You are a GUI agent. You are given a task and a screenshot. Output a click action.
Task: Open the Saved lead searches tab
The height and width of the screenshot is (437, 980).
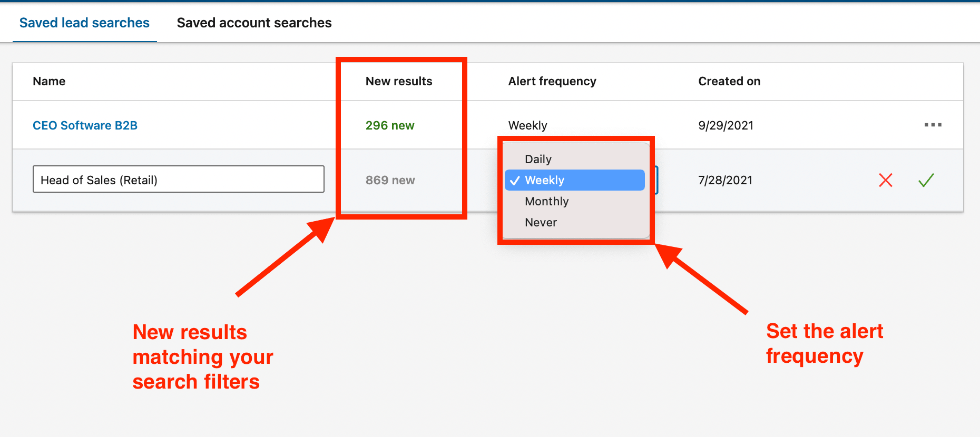coord(84,23)
